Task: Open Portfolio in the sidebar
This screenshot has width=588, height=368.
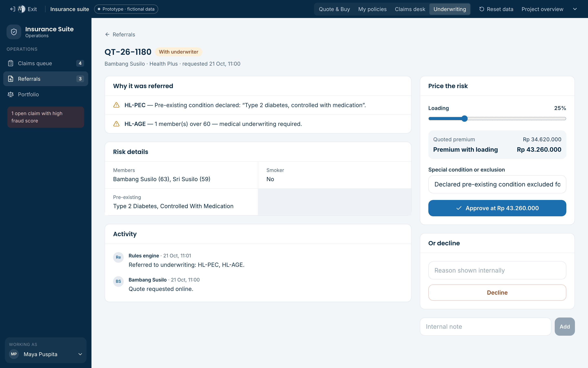Action: pyautogui.click(x=46, y=94)
